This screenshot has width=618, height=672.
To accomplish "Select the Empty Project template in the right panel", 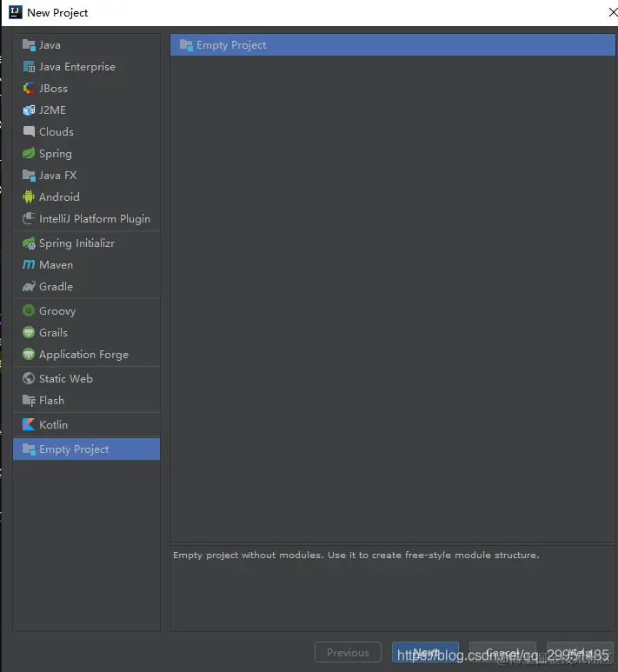I will pos(393,45).
